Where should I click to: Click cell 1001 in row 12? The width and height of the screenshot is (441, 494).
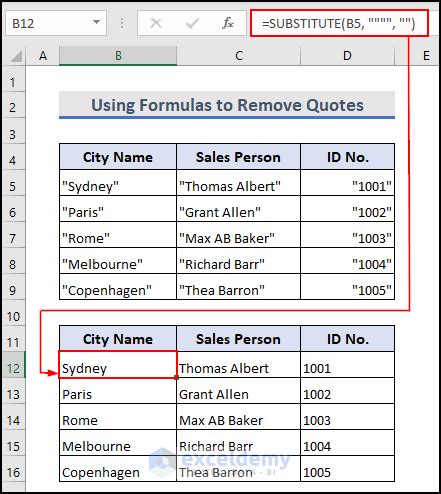[348, 365]
